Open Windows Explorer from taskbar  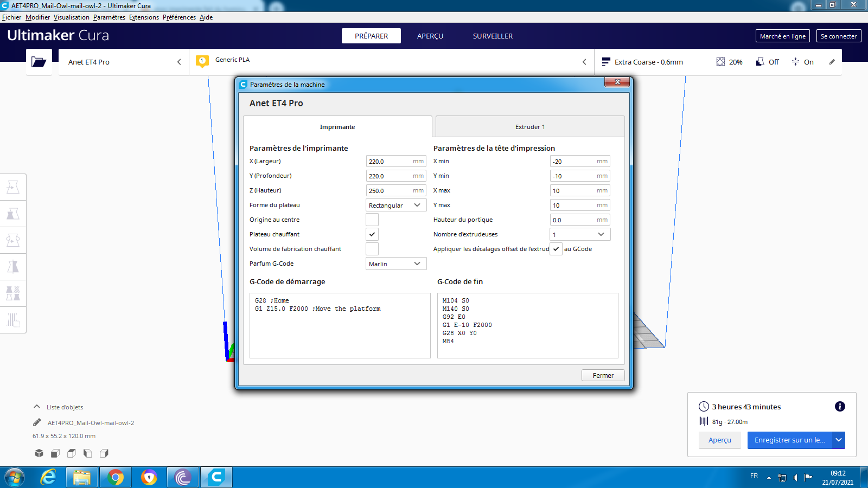(x=82, y=477)
